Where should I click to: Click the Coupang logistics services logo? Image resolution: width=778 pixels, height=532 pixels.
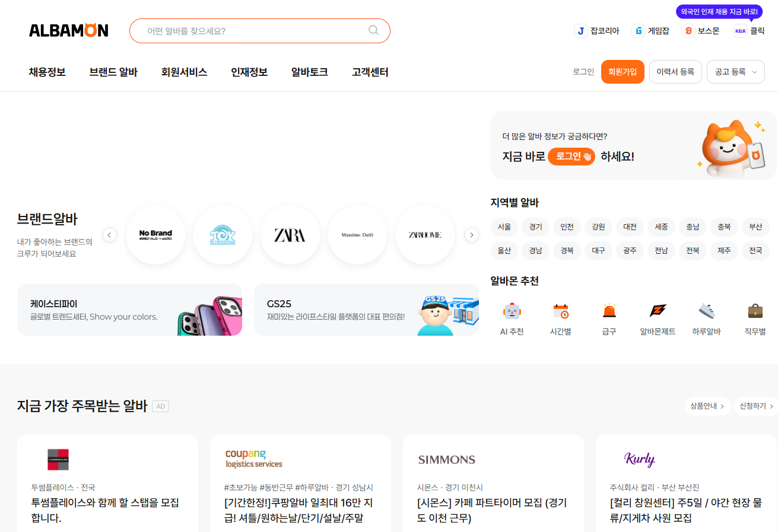click(254, 459)
